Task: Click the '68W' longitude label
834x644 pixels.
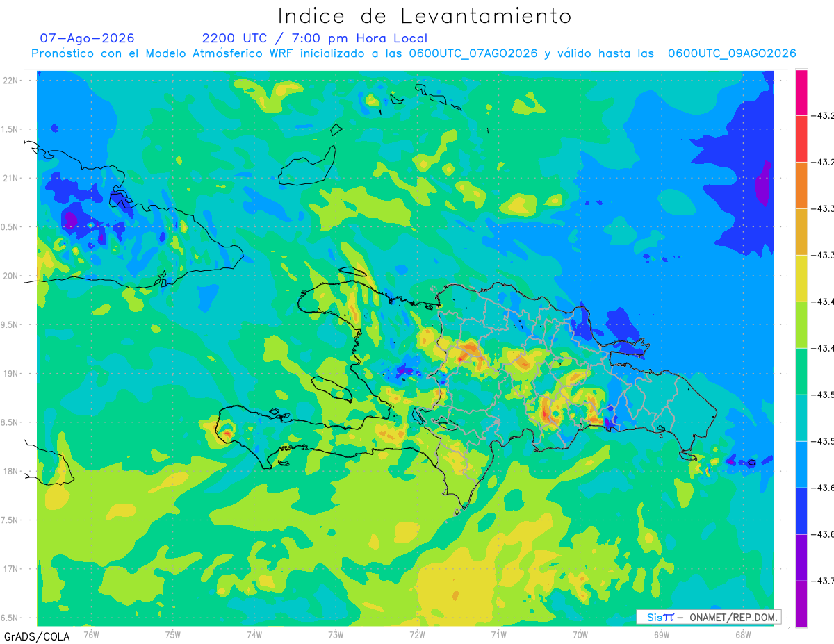Action: point(743,635)
